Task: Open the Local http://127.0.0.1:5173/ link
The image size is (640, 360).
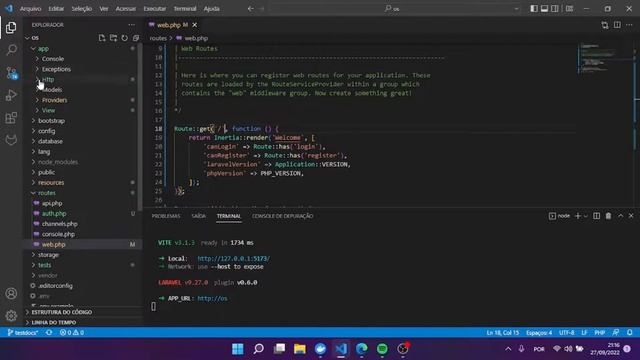Action: click(x=233, y=259)
